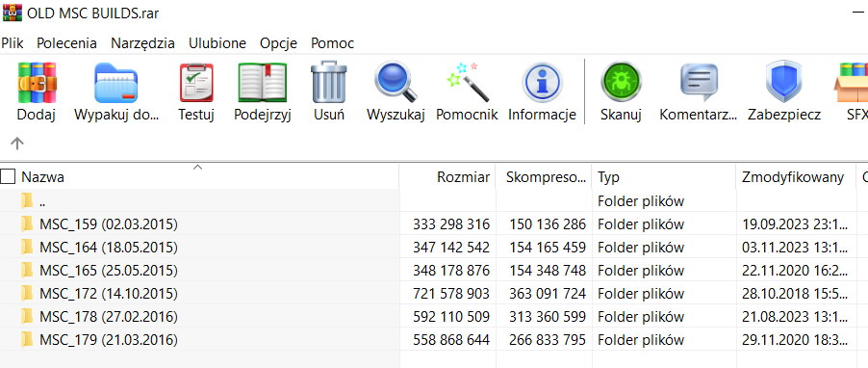Open the Komentarz comment tool
The image size is (868, 368).
tap(699, 83)
